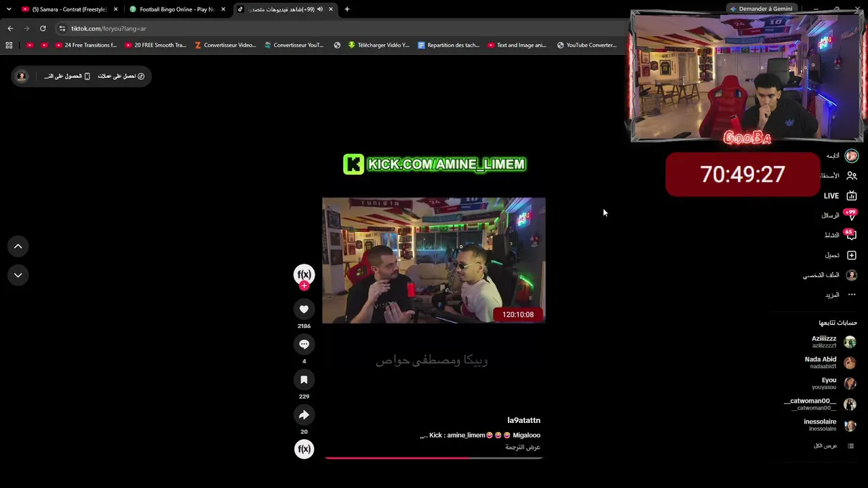Follow the creator via the red plus badge
Screen dimensions: 868x488
click(x=304, y=286)
